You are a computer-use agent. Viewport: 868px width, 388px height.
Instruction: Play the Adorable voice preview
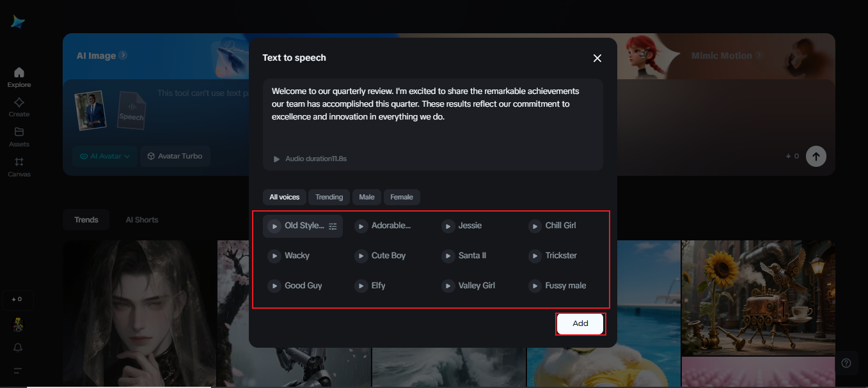click(x=361, y=226)
